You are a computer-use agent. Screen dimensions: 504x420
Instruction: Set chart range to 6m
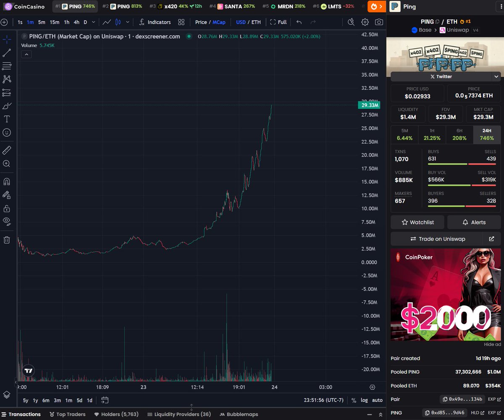tap(46, 400)
